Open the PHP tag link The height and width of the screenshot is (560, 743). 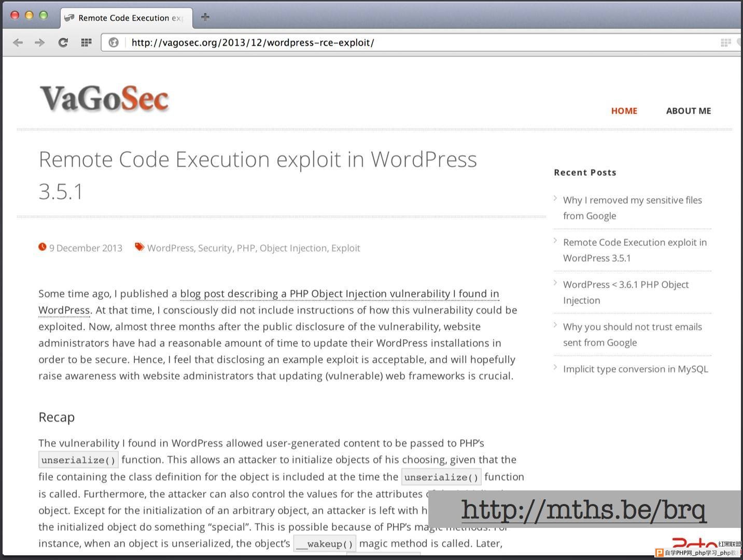[246, 248]
